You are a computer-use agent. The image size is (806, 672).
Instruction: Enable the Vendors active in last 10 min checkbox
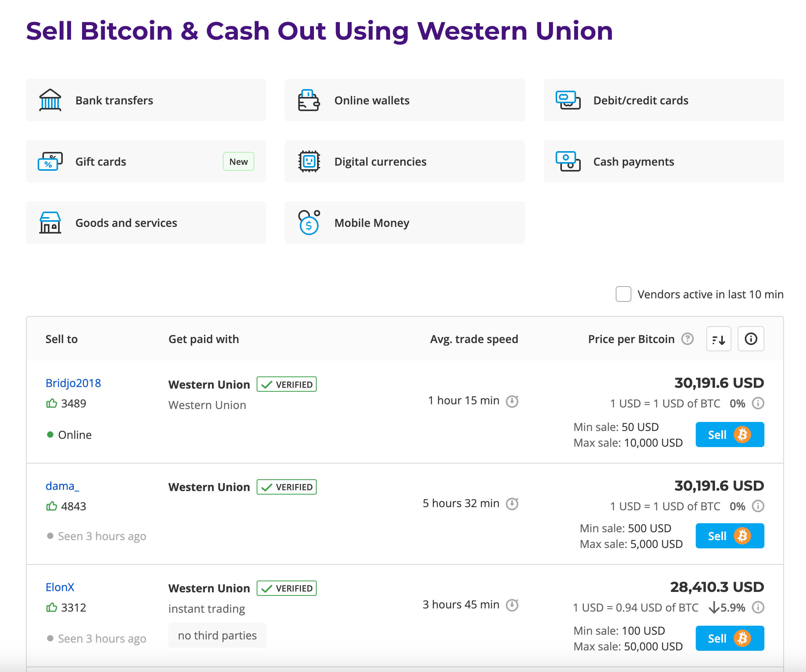click(623, 294)
